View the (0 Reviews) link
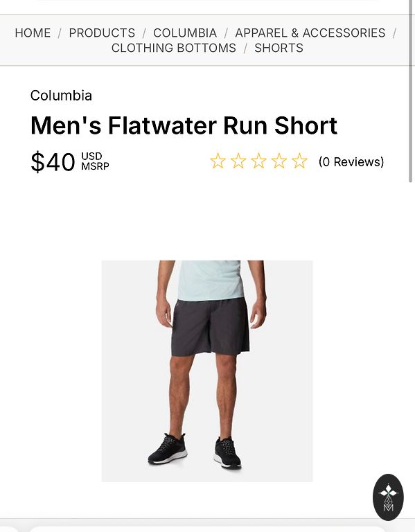 click(x=351, y=162)
